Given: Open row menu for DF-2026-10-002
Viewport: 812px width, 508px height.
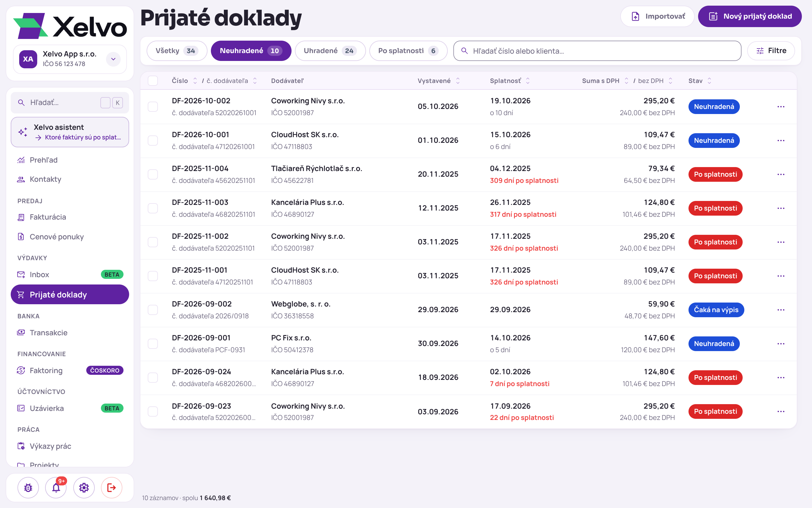Looking at the screenshot, I should (781, 106).
